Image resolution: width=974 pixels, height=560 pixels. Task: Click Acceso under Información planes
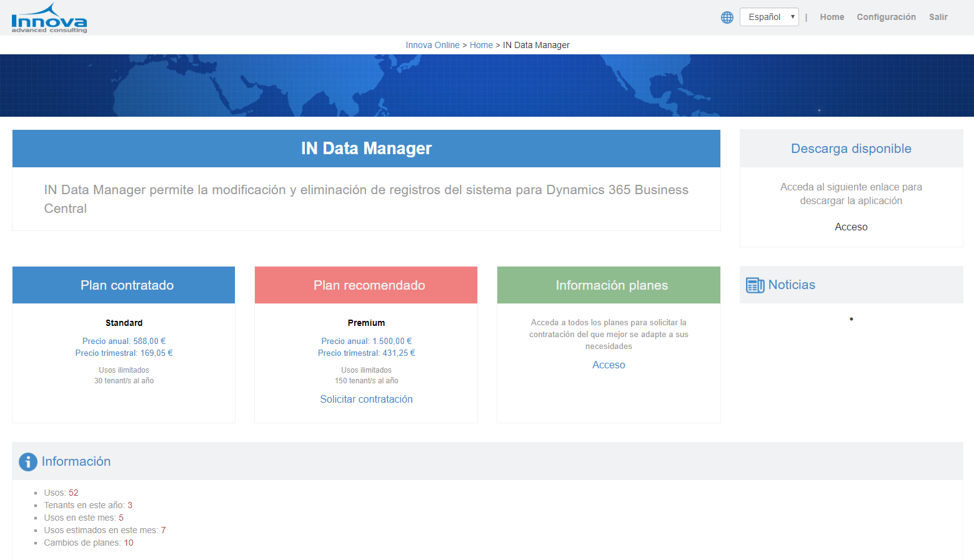pyautogui.click(x=609, y=365)
